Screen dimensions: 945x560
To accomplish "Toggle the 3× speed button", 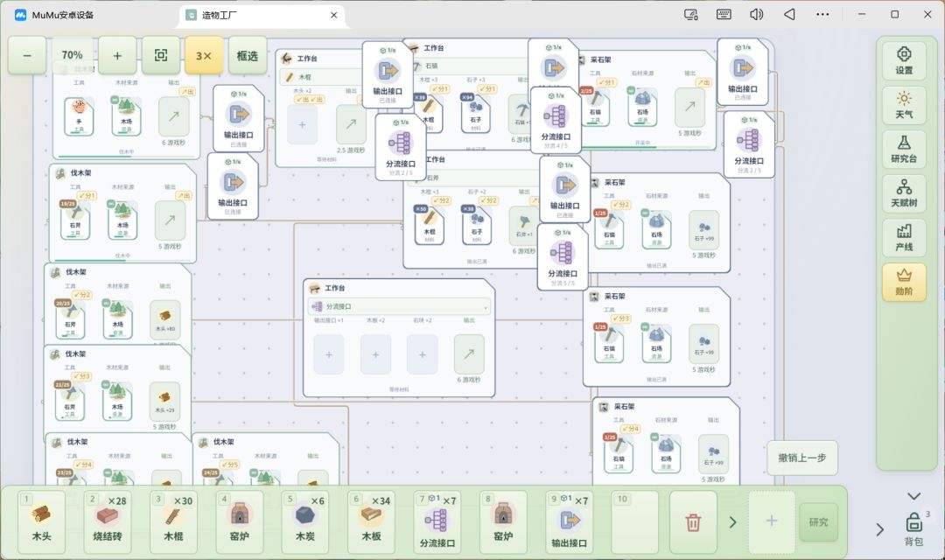I will click(204, 55).
